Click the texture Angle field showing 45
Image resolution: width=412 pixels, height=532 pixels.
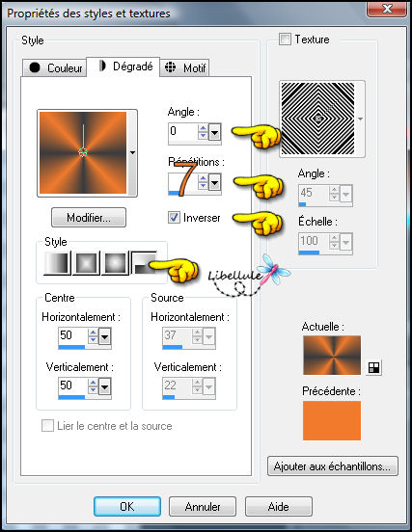314,194
